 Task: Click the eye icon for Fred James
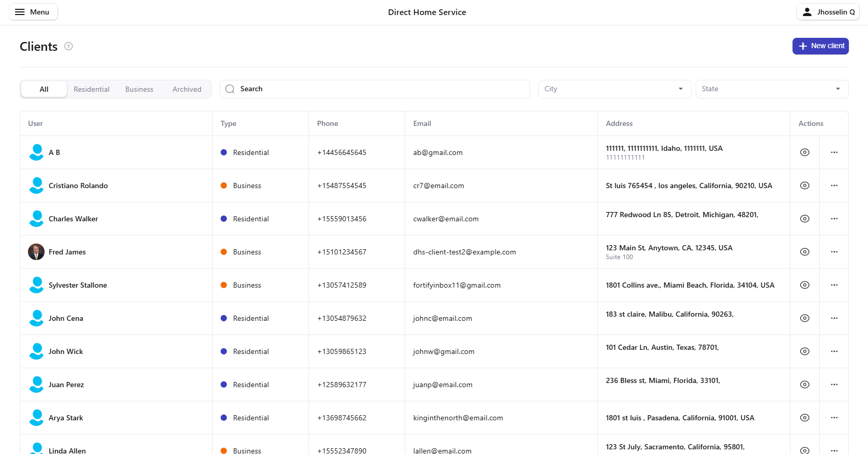(x=804, y=252)
